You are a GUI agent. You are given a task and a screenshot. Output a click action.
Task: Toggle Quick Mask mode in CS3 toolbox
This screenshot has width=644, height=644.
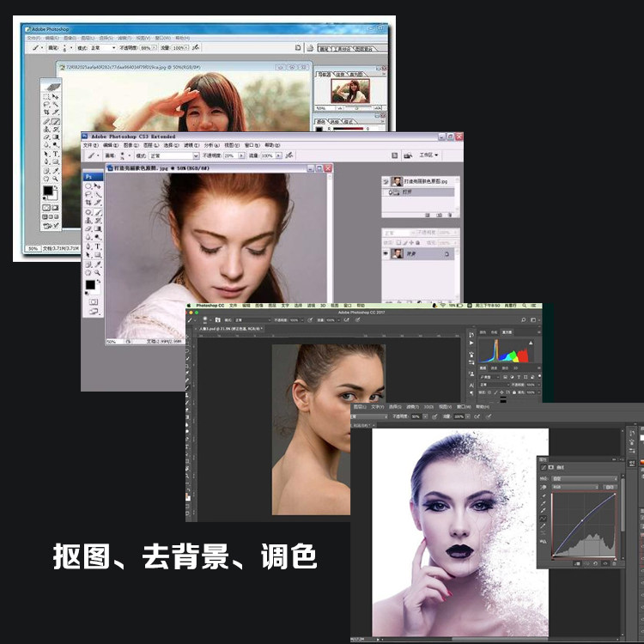click(94, 301)
